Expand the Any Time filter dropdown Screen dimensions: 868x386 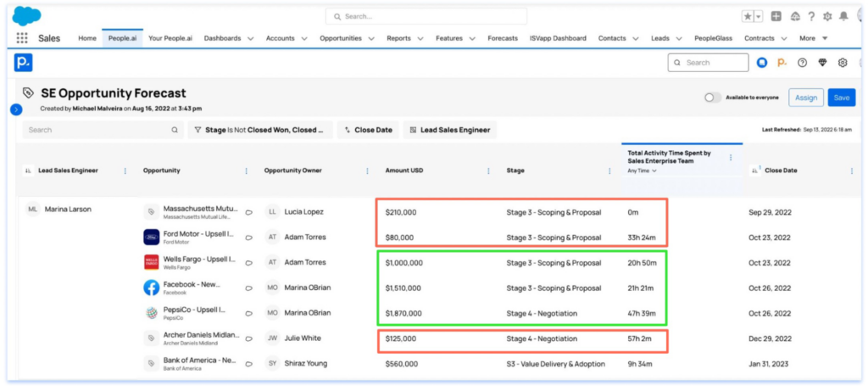pos(643,171)
